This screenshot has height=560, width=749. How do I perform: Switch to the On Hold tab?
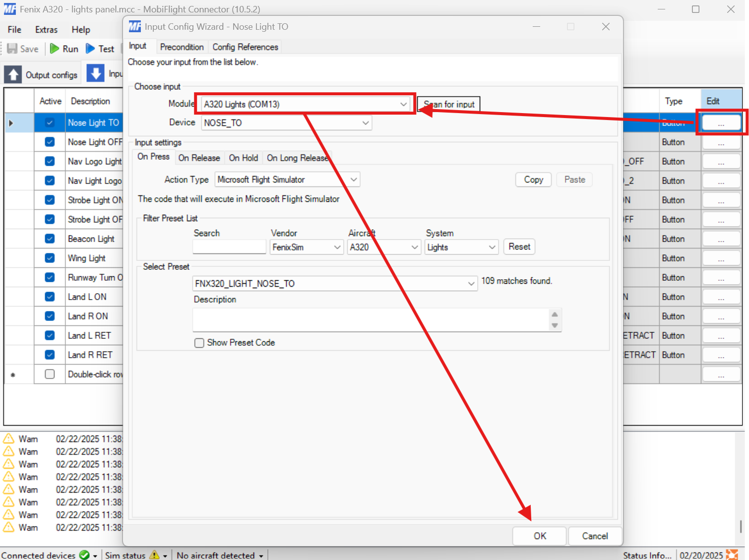[x=243, y=158]
